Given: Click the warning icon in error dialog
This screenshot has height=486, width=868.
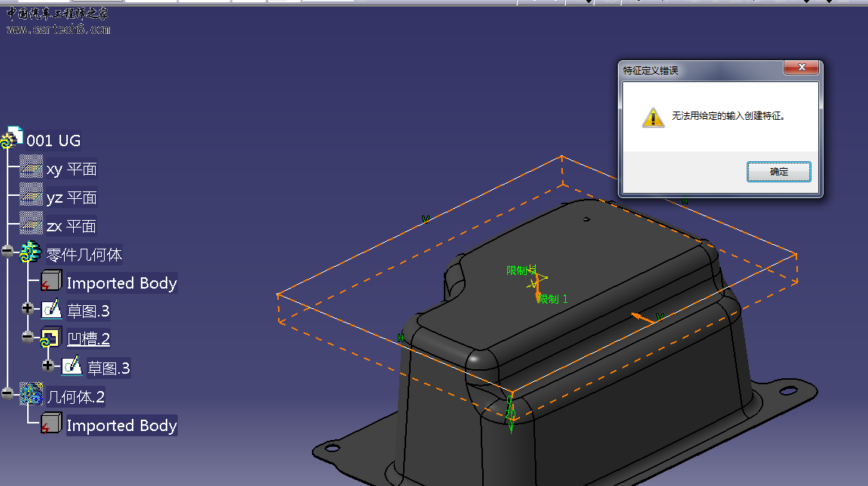Looking at the screenshot, I should (x=653, y=118).
